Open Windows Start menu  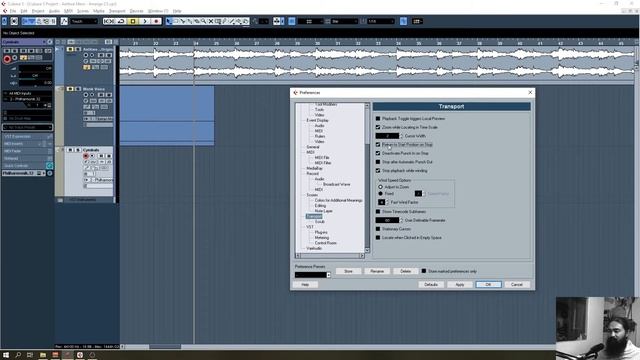pos(6,355)
